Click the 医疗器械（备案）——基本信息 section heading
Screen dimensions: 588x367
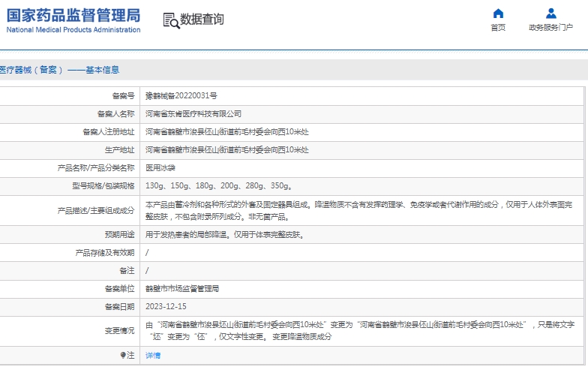[x=60, y=70]
